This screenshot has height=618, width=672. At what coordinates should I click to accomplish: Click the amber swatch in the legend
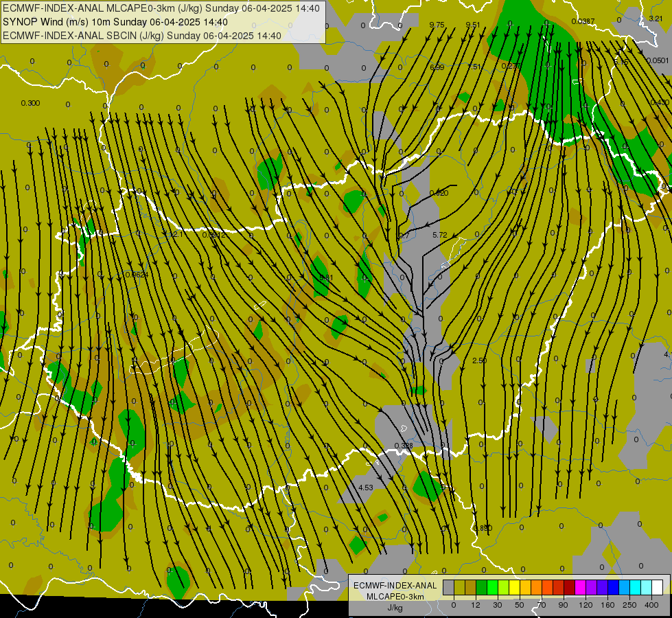pyautogui.click(x=525, y=587)
